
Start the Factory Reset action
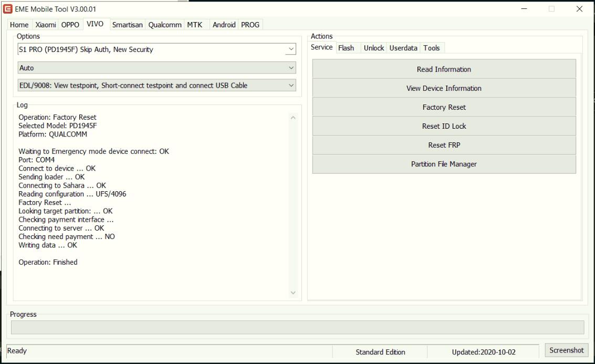coord(444,107)
